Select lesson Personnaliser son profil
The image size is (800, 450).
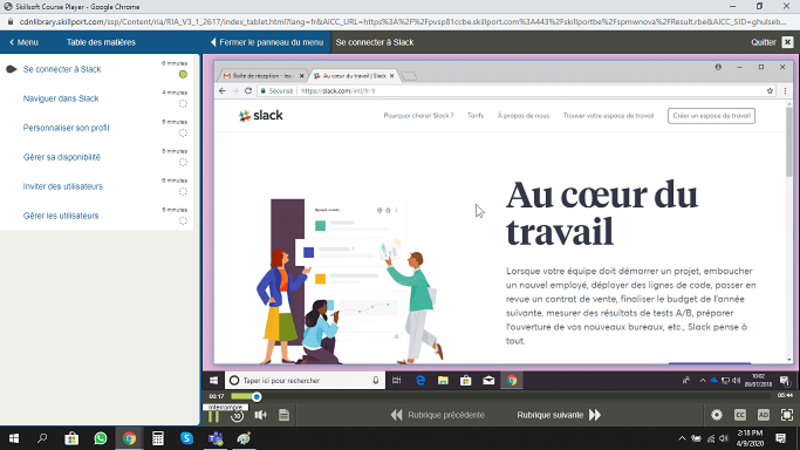(66, 128)
